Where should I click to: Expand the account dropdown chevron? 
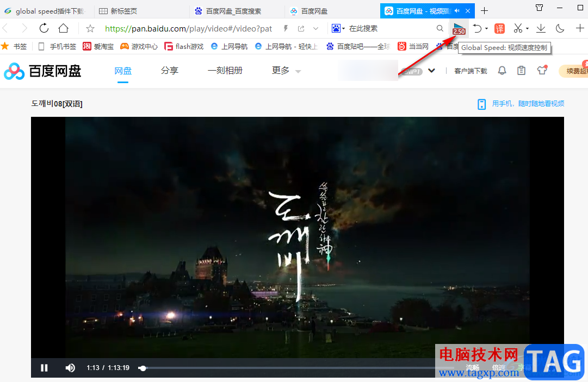click(x=432, y=71)
